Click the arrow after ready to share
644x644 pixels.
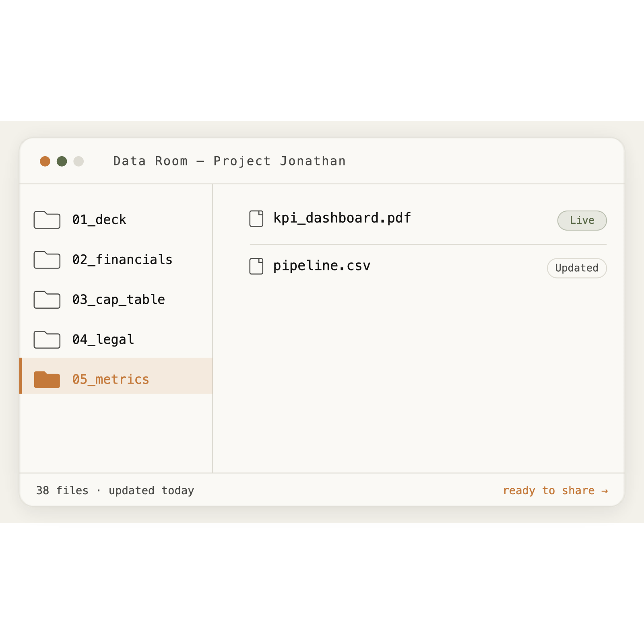coord(605,491)
